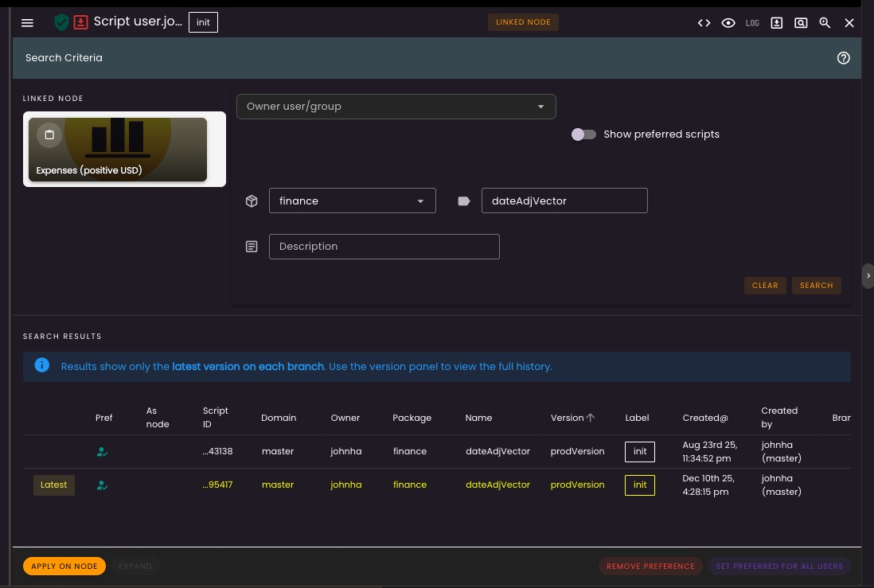Open the Search Criteria help icon

click(844, 58)
